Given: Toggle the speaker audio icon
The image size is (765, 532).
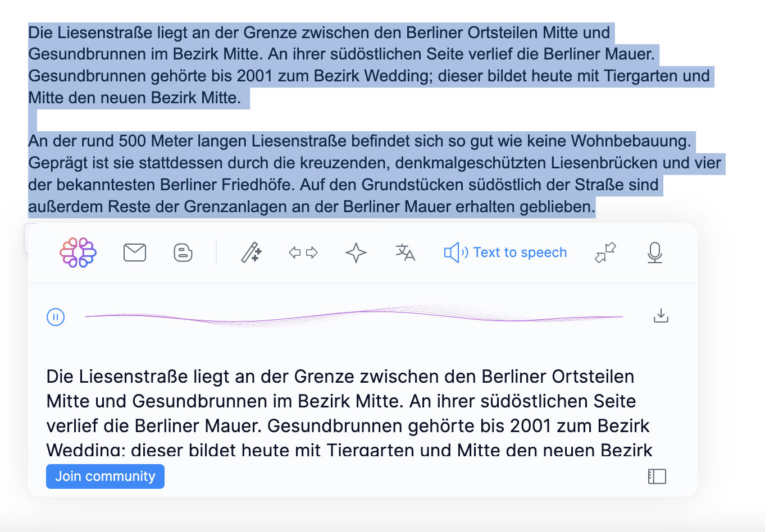Looking at the screenshot, I should pyautogui.click(x=455, y=252).
